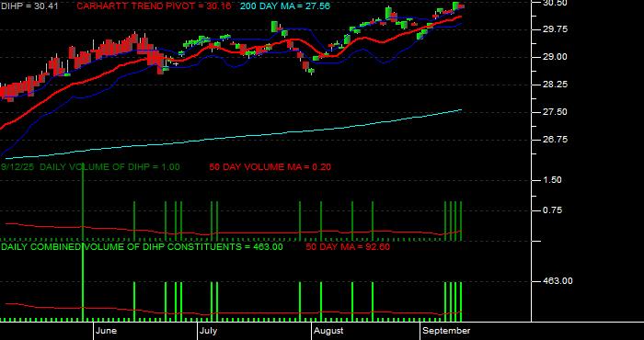
Task: Click the DAILY VOLUME OF DIHP = 1.00 label
Action: [109, 167]
